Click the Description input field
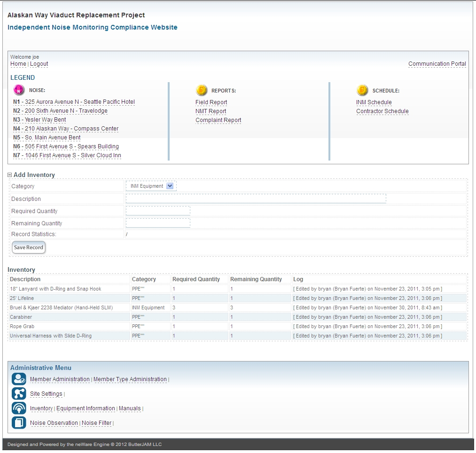The image size is (476, 453). coord(256,199)
